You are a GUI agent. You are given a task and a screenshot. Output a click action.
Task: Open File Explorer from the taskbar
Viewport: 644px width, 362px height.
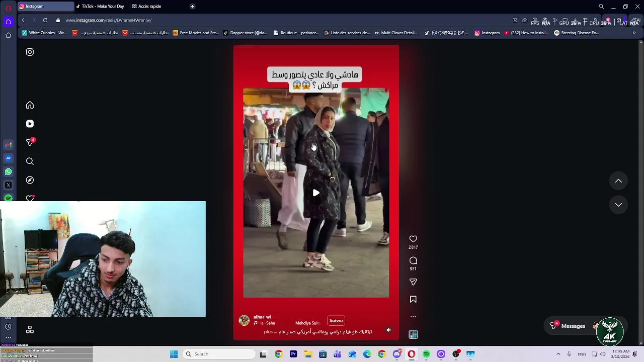coord(308,354)
